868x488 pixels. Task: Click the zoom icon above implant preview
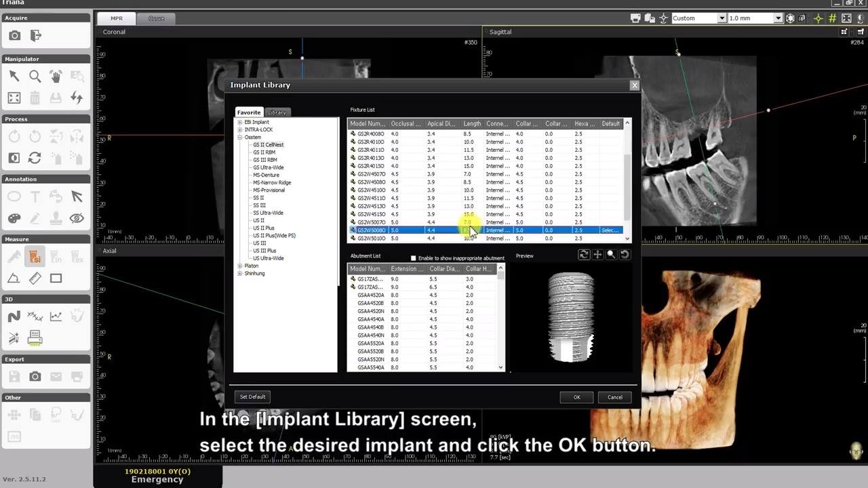[x=611, y=254]
